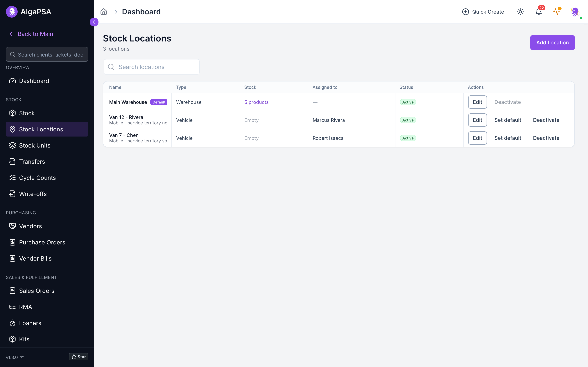The height and width of the screenshot is (367, 588).
Task: Click the Add Location button
Action: pyautogui.click(x=552, y=42)
